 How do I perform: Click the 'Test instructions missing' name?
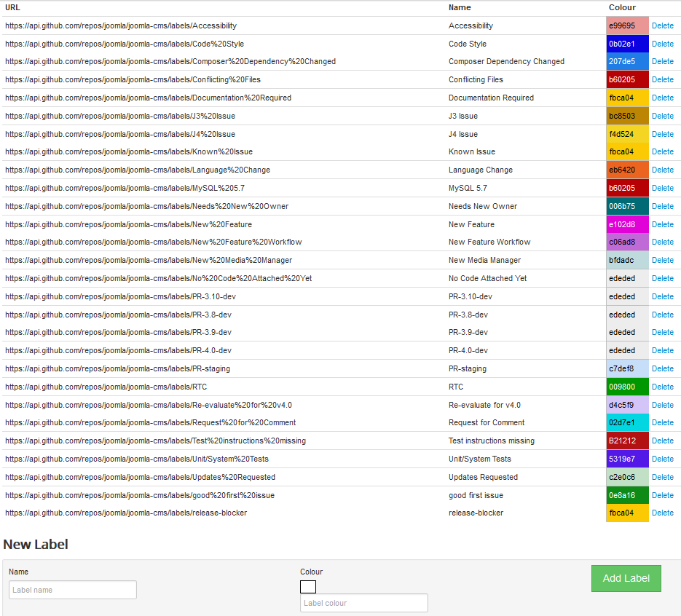pos(491,441)
